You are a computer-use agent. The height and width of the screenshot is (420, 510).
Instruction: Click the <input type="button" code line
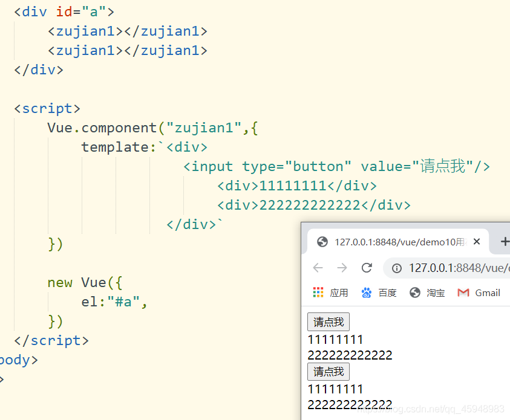[336, 167]
